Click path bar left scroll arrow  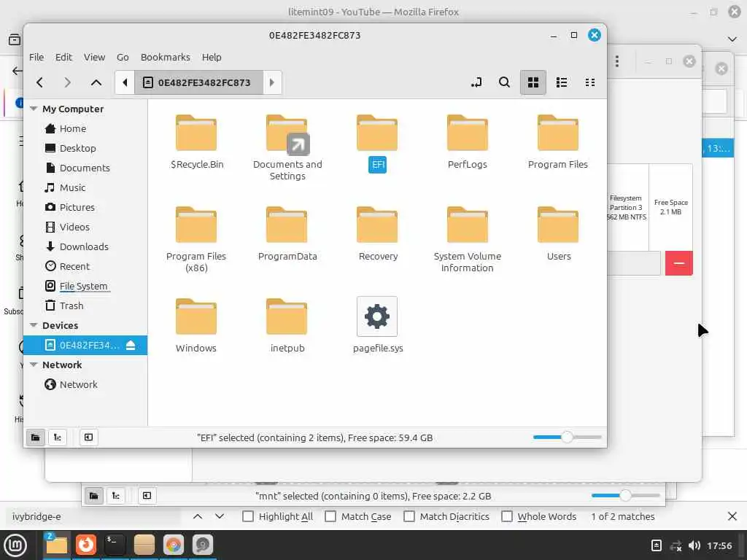click(x=125, y=82)
